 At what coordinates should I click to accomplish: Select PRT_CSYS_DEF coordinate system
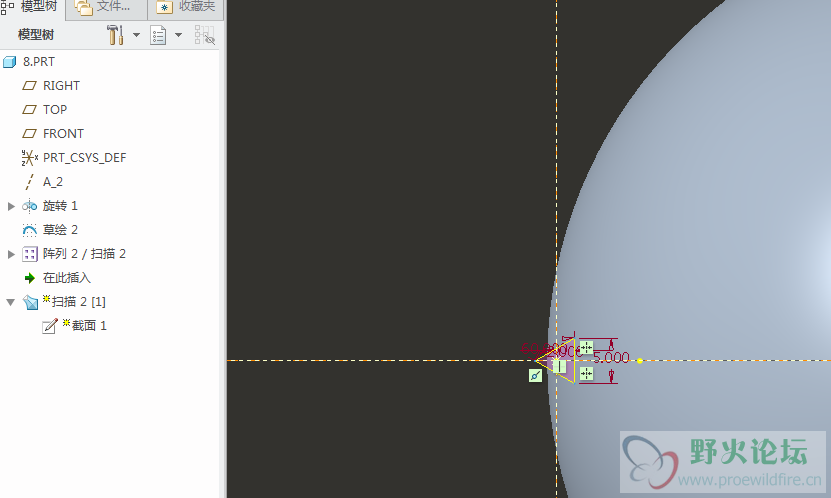click(x=84, y=157)
